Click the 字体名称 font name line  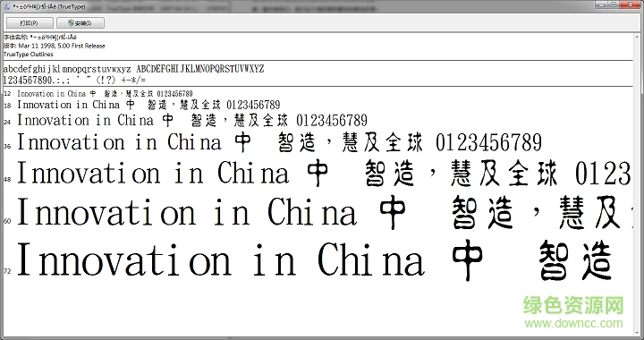tap(40, 38)
